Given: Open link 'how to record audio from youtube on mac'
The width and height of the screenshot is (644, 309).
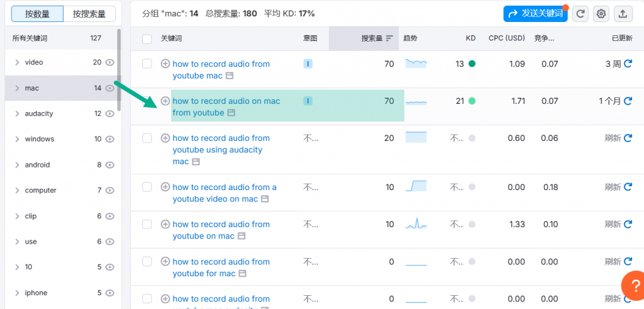Looking at the screenshot, I should [x=221, y=230].
